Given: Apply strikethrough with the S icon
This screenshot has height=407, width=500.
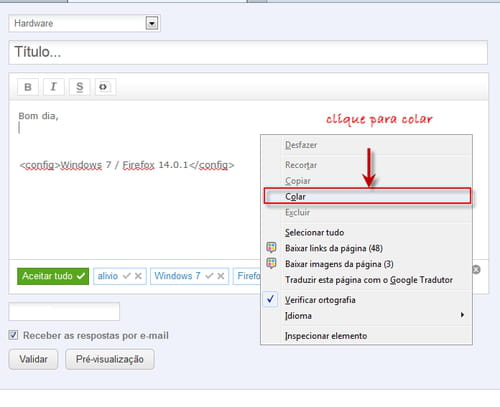Looking at the screenshot, I should [79, 87].
